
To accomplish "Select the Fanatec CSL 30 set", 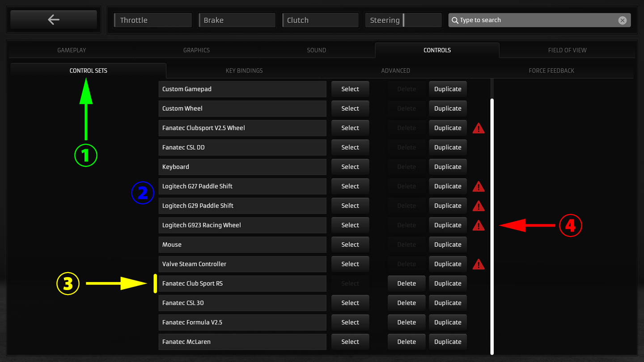I will (350, 303).
